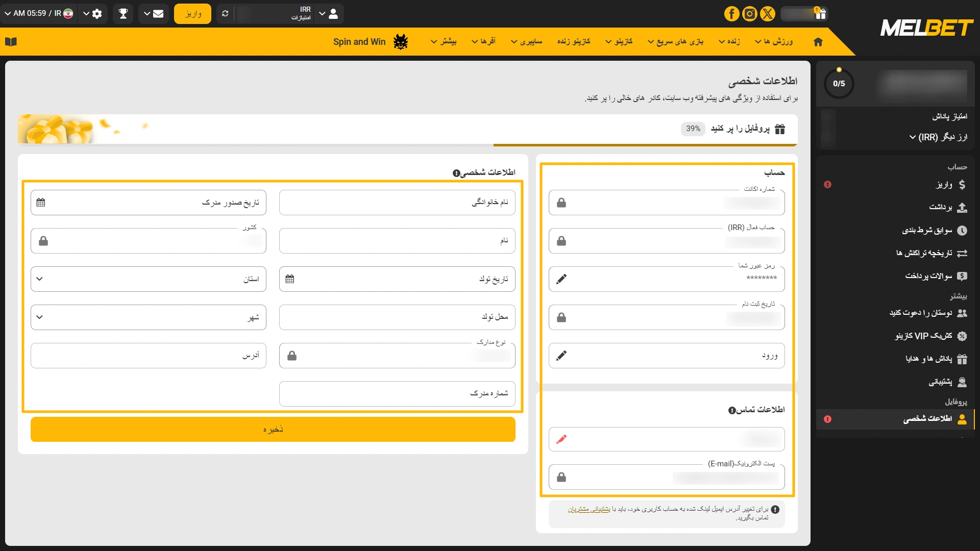Expand the آفرها offers menu
This screenshot has height=551, width=980.
(x=483, y=41)
